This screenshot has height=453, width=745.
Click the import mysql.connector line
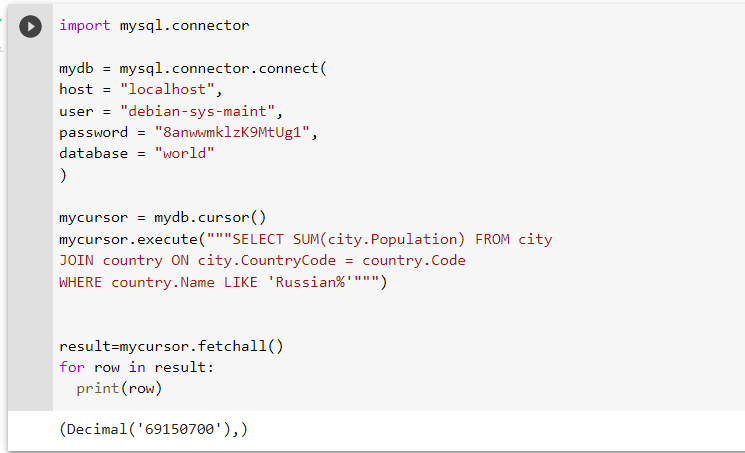[154, 25]
